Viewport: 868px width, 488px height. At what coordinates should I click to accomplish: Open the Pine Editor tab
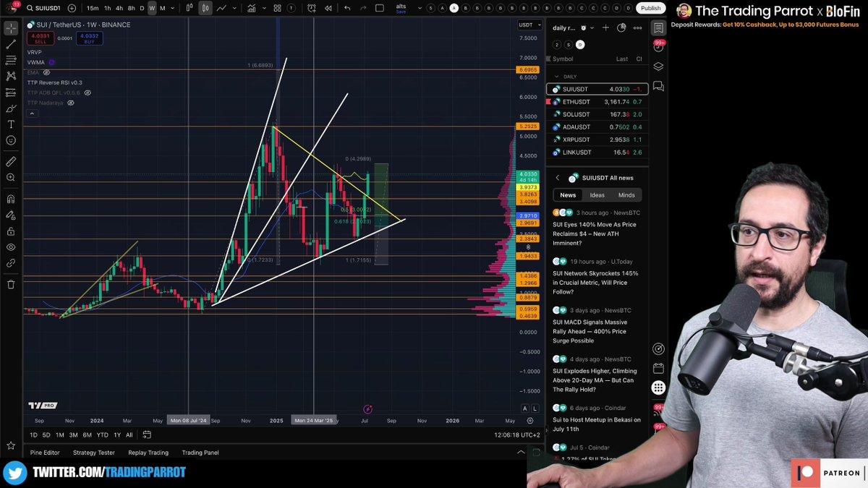tap(45, 453)
